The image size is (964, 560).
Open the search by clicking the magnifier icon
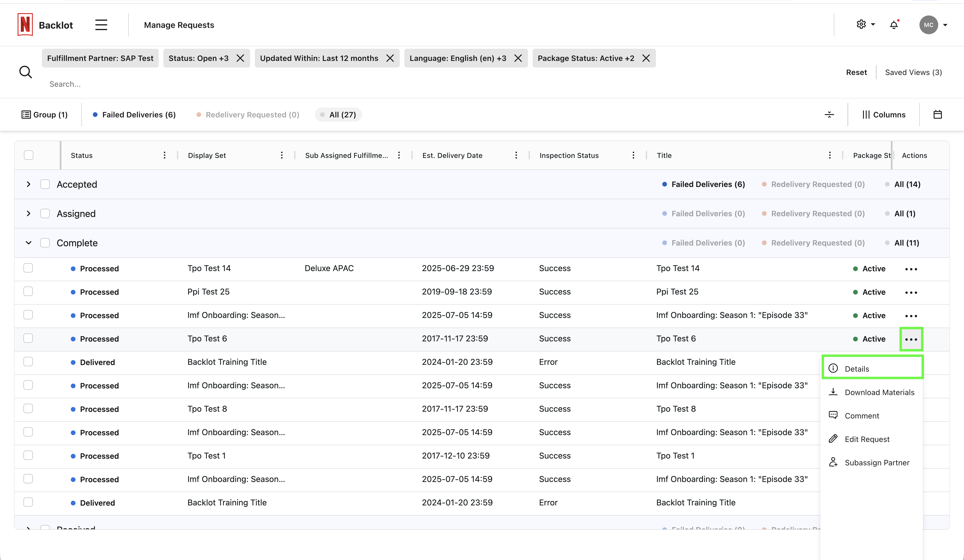point(25,72)
